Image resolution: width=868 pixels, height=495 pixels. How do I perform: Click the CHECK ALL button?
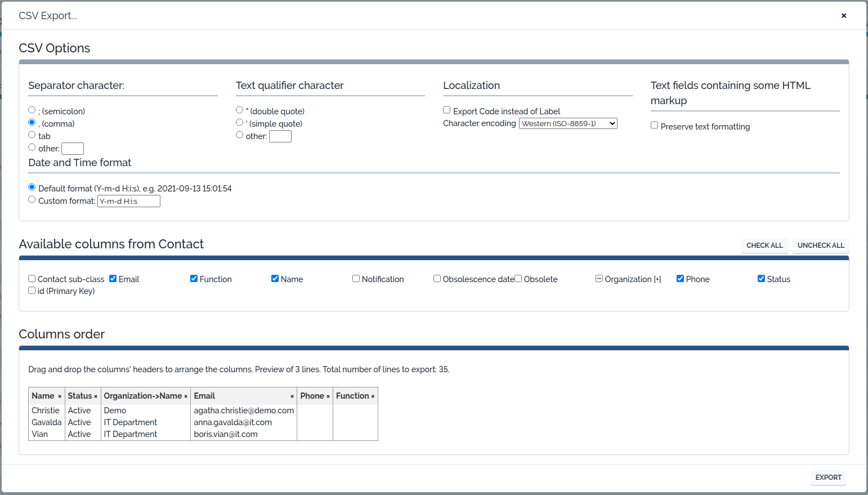pyautogui.click(x=764, y=246)
